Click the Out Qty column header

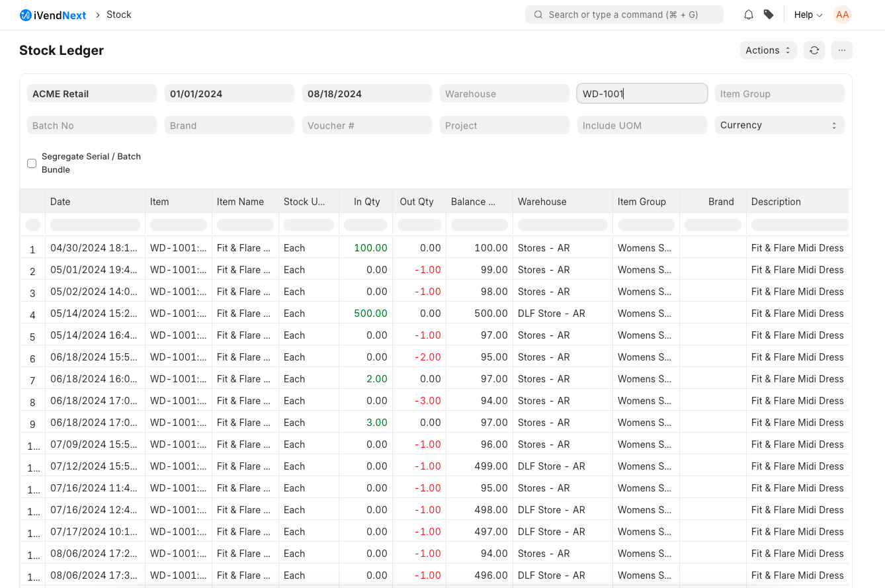coord(419,202)
